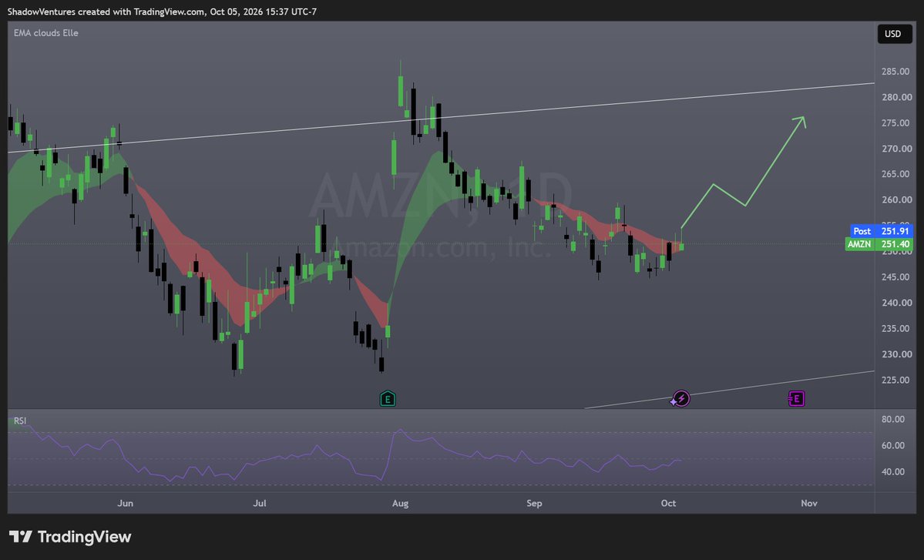Click the Oct label on time axis

click(x=668, y=503)
